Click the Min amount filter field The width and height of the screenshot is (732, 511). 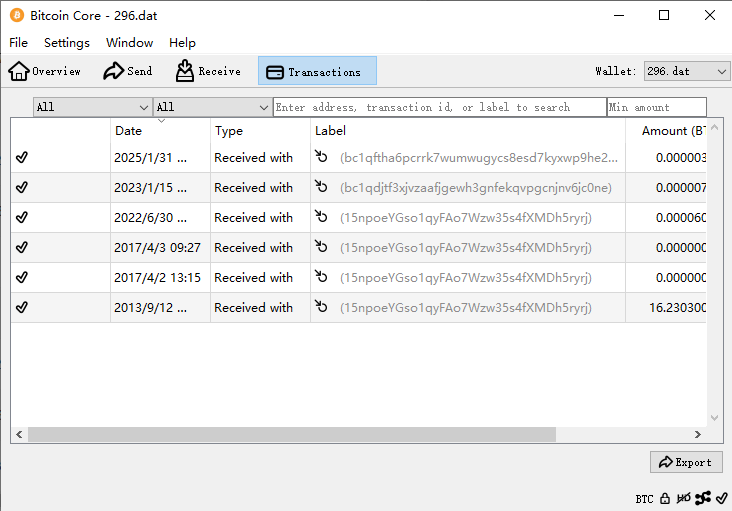tap(656, 107)
